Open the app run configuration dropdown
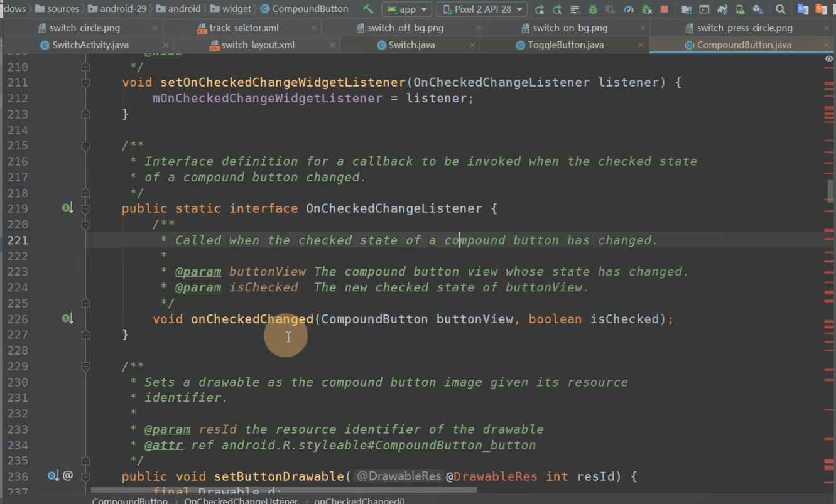The width and height of the screenshot is (836, 504). pyautogui.click(x=407, y=9)
